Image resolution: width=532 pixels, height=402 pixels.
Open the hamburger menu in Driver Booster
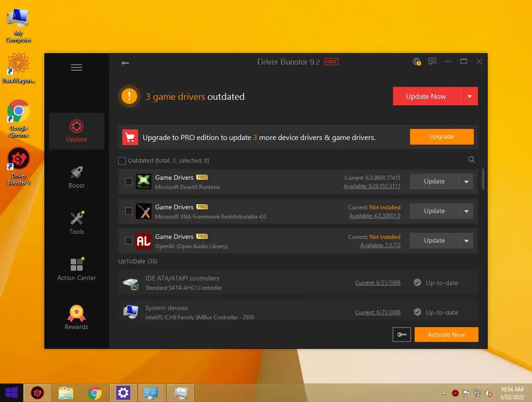pos(77,67)
